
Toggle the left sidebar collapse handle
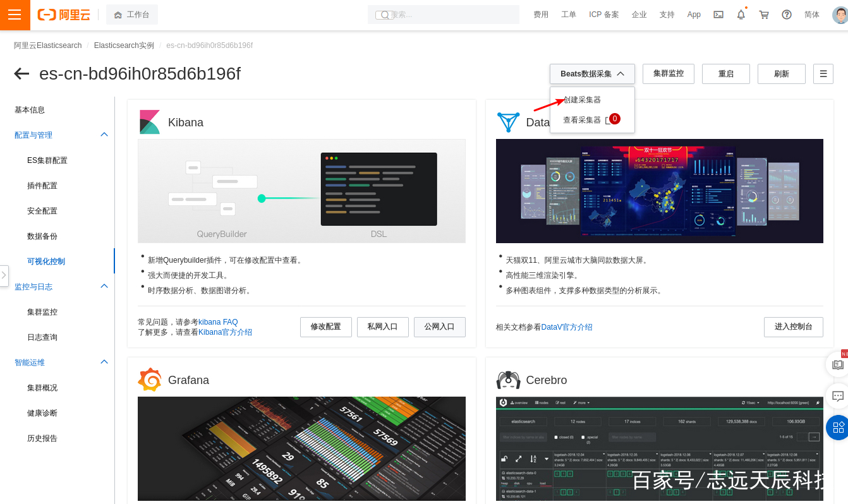click(4, 275)
